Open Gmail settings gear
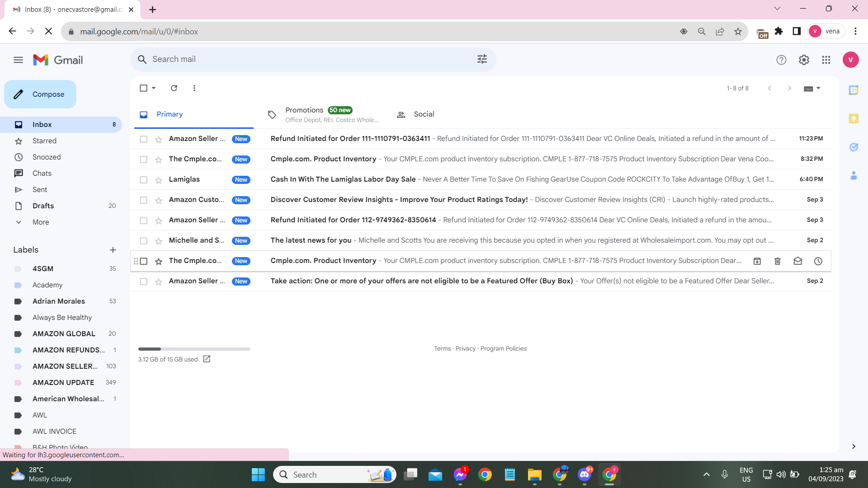This screenshot has width=868, height=488. pyautogui.click(x=804, y=60)
